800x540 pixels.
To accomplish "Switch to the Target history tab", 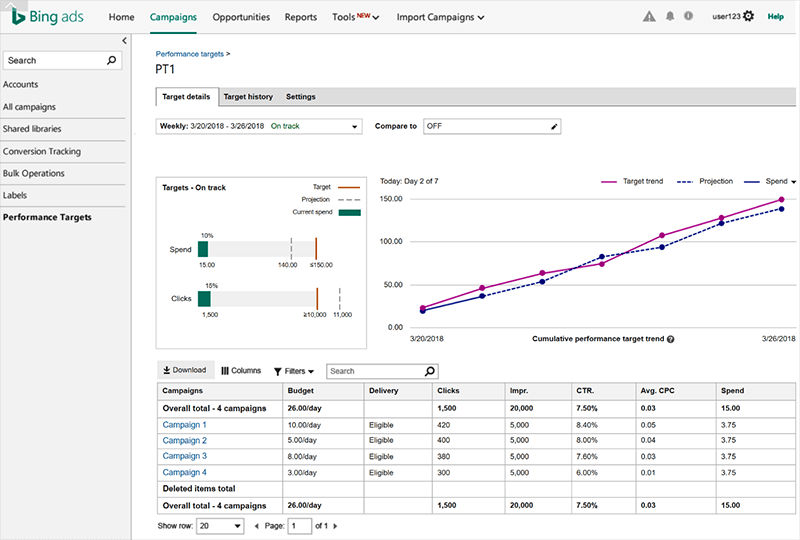I will (248, 96).
